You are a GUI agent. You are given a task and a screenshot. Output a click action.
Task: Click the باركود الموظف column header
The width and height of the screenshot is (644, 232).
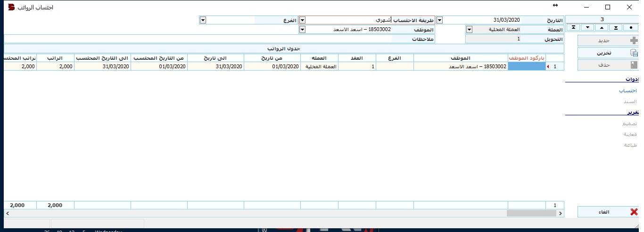pos(526,58)
